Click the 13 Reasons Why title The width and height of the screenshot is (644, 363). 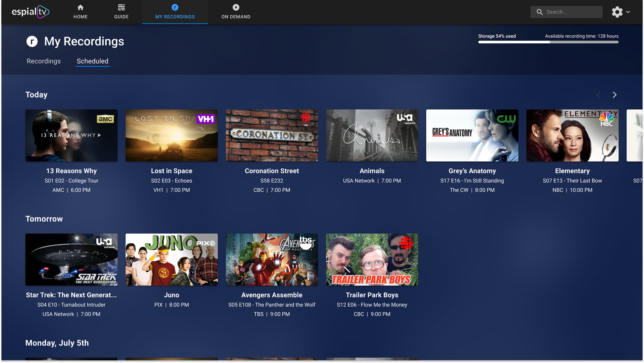click(71, 171)
